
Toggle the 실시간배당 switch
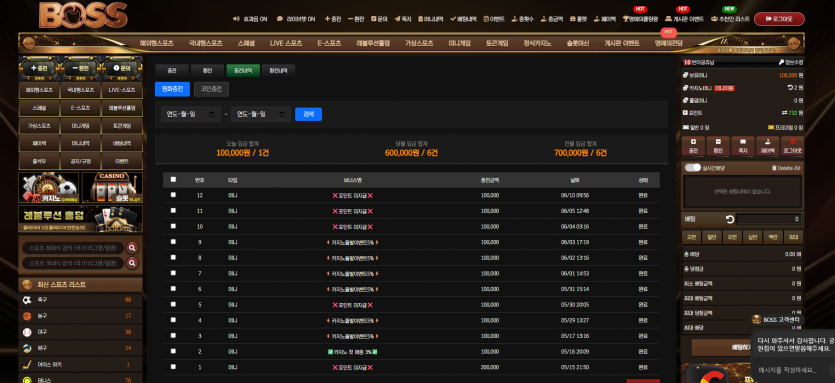click(692, 168)
